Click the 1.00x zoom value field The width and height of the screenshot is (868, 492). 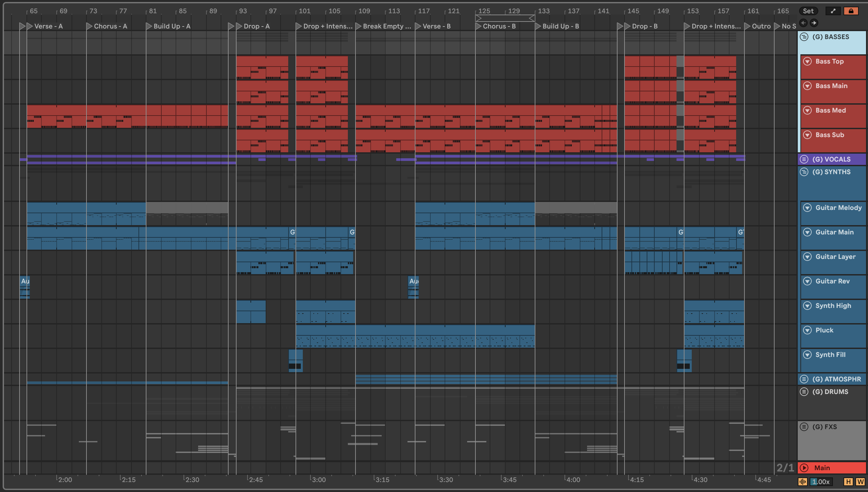821,482
